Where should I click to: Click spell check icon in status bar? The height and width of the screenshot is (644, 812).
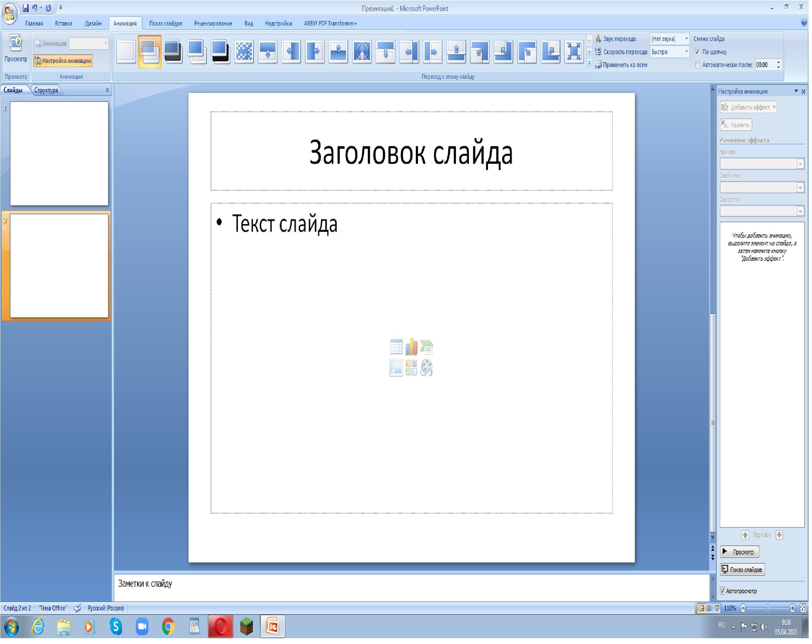[78, 608]
